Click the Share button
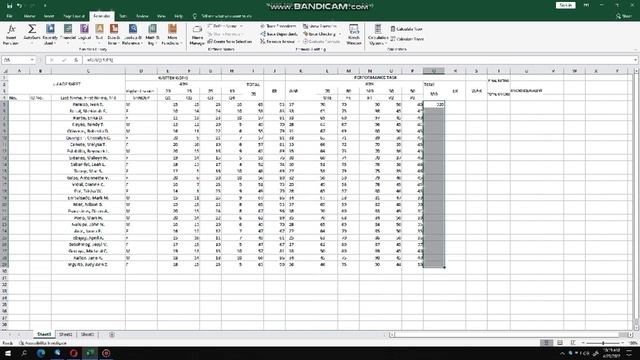Image resolution: width=640 pixels, height=360 pixels. pyautogui.click(x=624, y=16)
